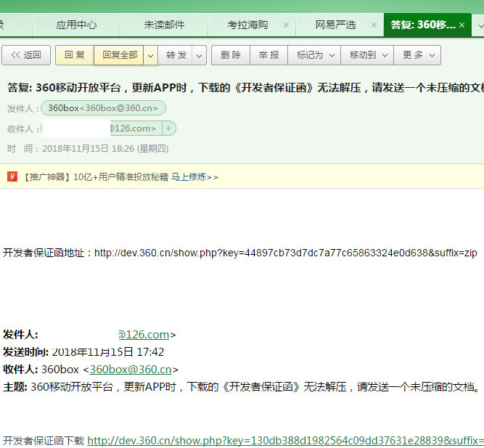Click the 删除 delete button
This screenshot has height=448, width=484.
click(x=231, y=55)
